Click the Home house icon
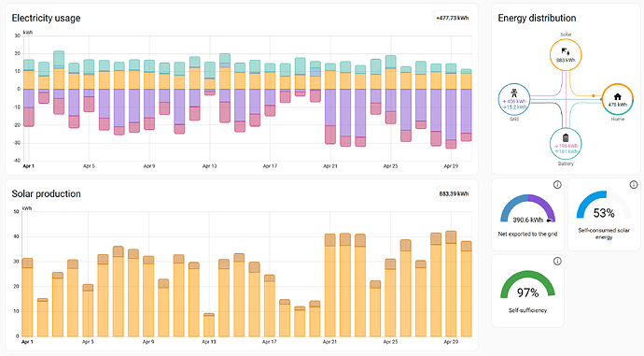Image resolution: width=644 pixels, height=356 pixels. (x=617, y=96)
